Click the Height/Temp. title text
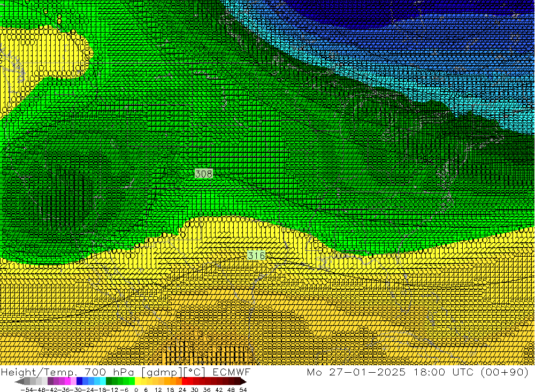 (x=37, y=372)
